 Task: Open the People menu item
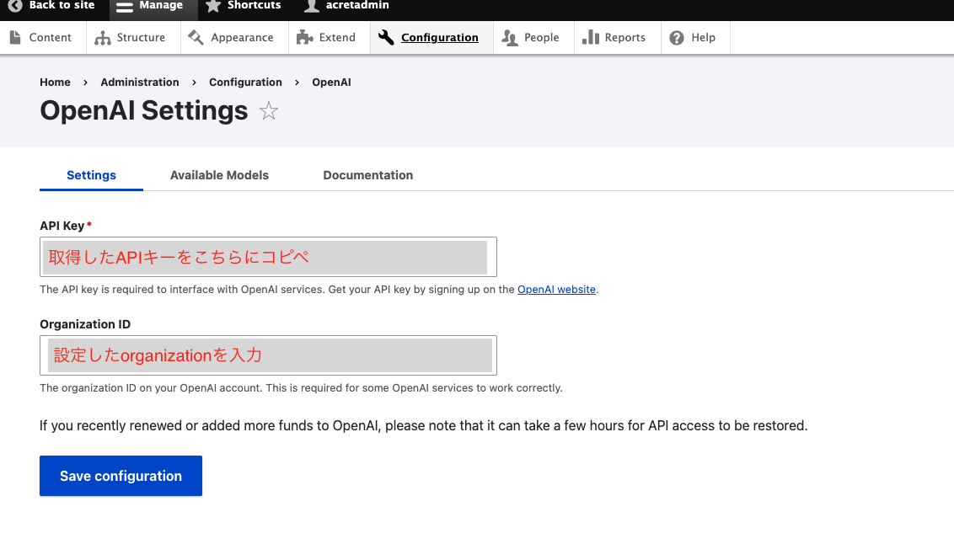pyautogui.click(x=533, y=38)
